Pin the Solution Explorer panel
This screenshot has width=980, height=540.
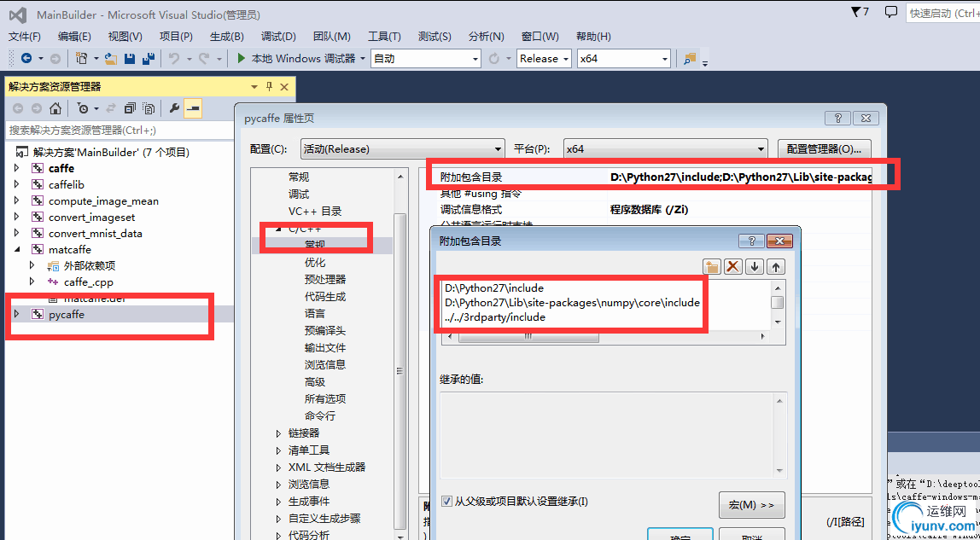click(x=270, y=87)
